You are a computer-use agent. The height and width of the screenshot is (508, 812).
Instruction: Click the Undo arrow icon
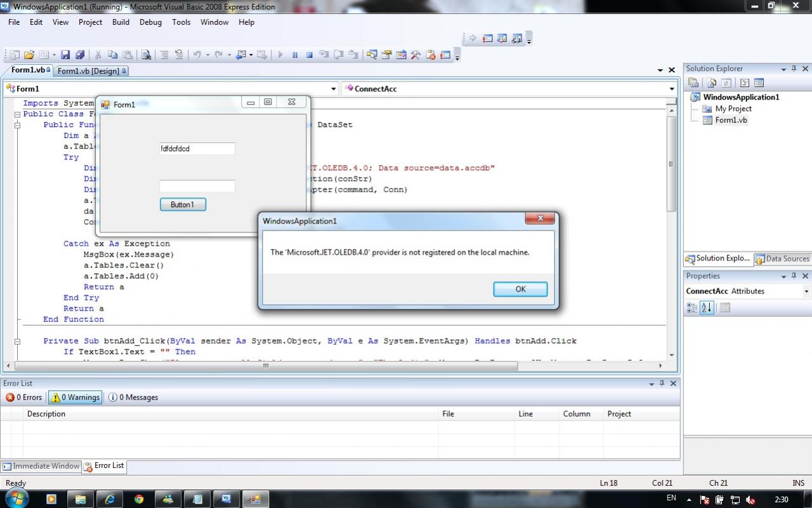click(x=197, y=55)
